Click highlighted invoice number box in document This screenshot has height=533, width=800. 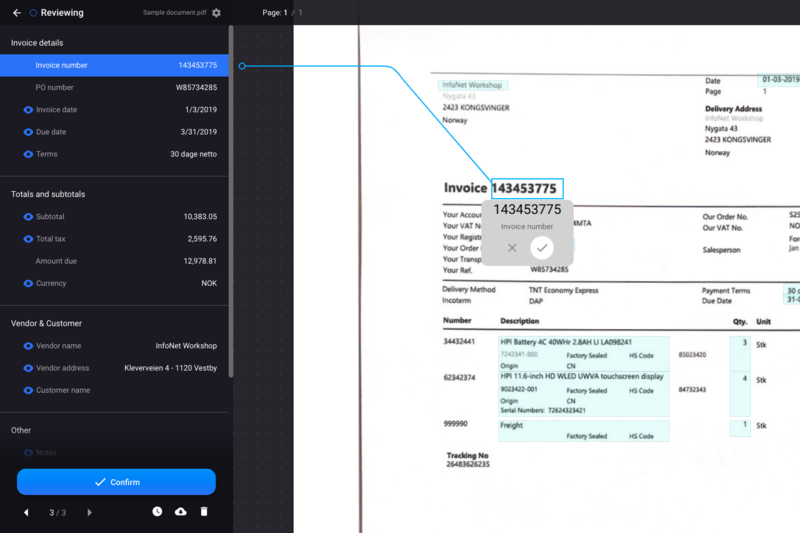pyautogui.click(x=527, y=188)
